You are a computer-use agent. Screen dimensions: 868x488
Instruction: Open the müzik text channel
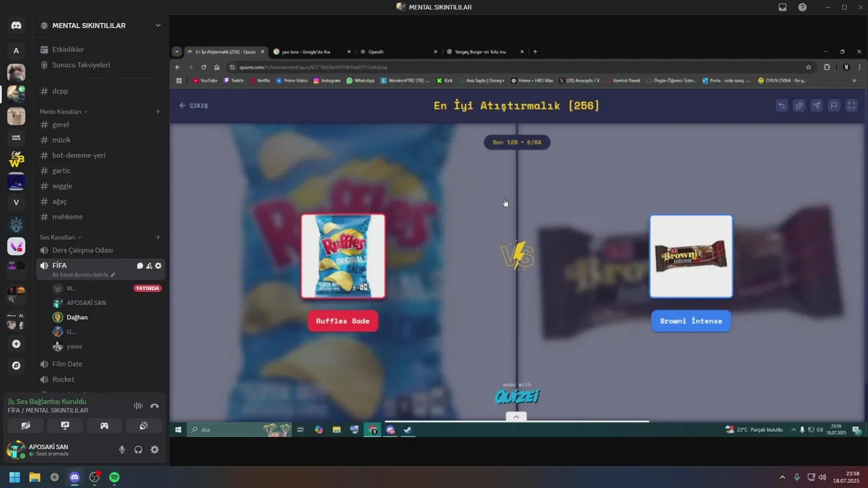pos(100,140)
